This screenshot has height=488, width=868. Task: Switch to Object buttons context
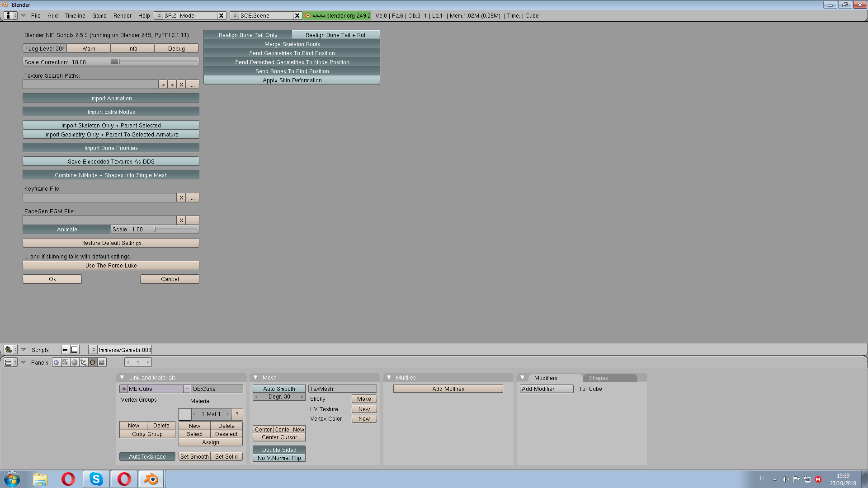[x=84, y=362]
